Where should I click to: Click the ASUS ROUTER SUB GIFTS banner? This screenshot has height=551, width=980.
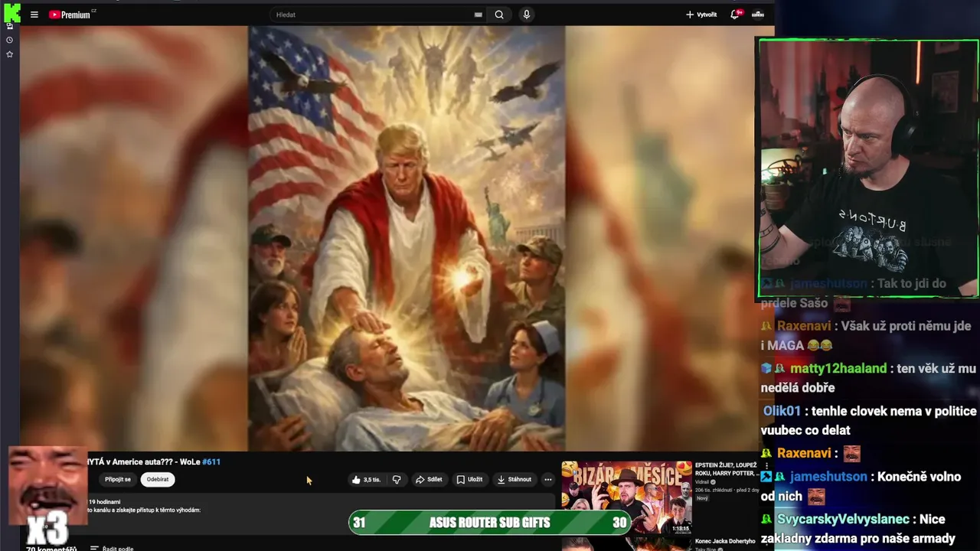pos(490,523)
